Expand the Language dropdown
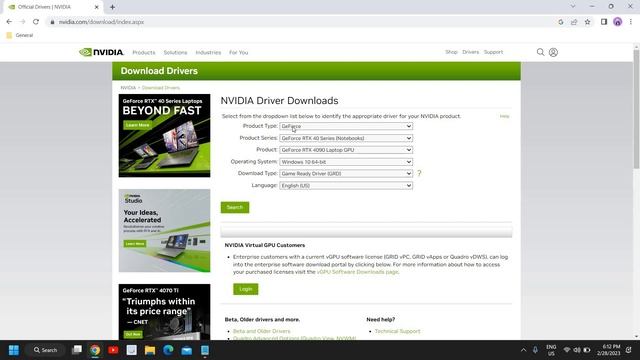 click(x=346, y=185)
